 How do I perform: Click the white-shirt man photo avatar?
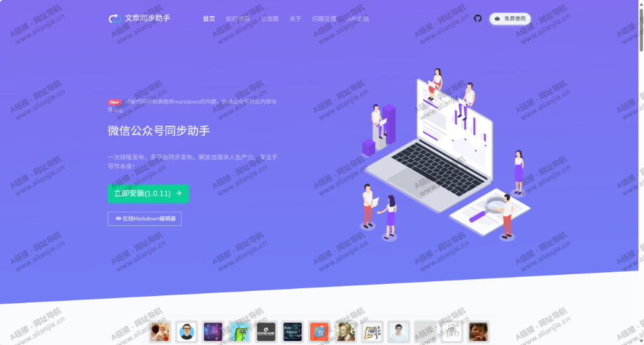tap(399, 332)
